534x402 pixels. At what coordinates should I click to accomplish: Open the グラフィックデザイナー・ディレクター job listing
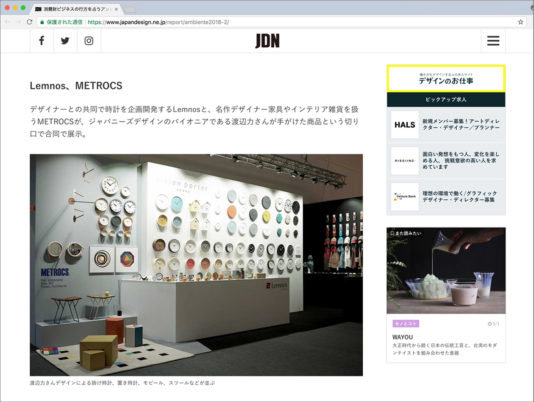tap(446, 197)
